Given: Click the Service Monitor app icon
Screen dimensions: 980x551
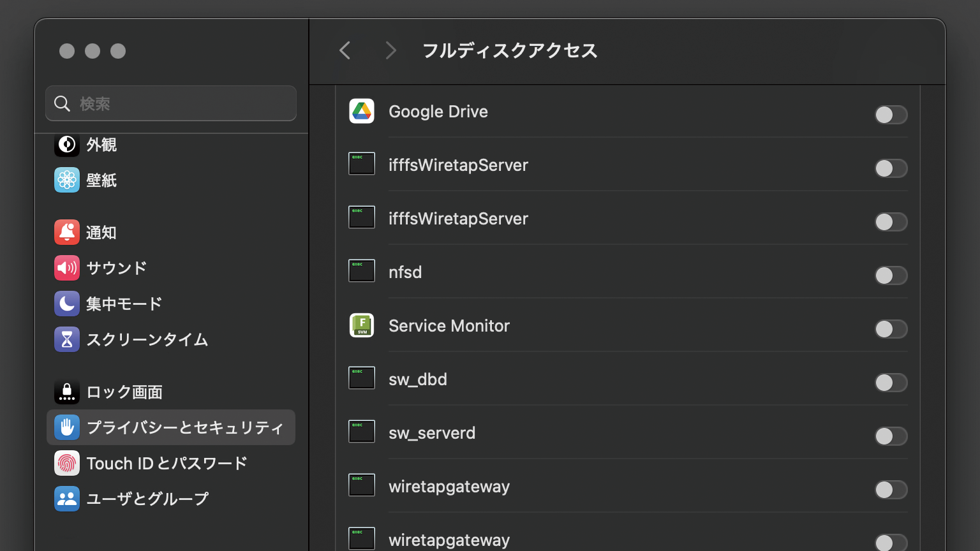Looking at the screenshot, I should pyautogui.click(x=362, y=326).
